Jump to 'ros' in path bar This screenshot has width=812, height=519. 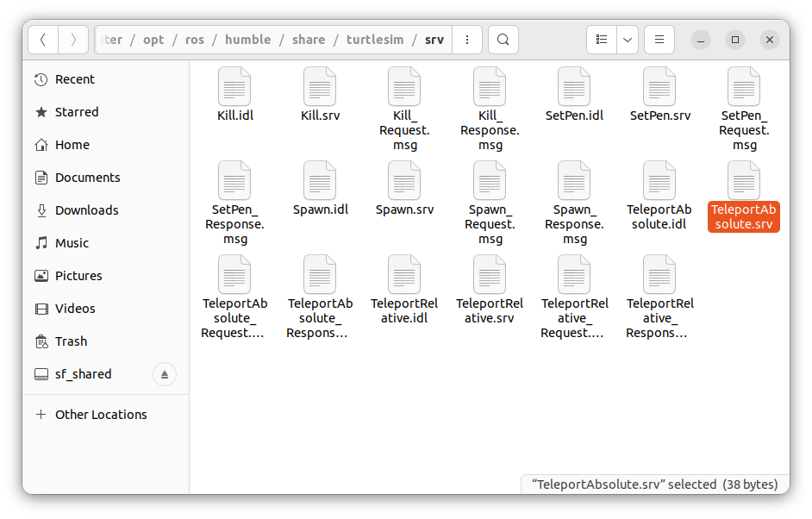pos(195,40)
